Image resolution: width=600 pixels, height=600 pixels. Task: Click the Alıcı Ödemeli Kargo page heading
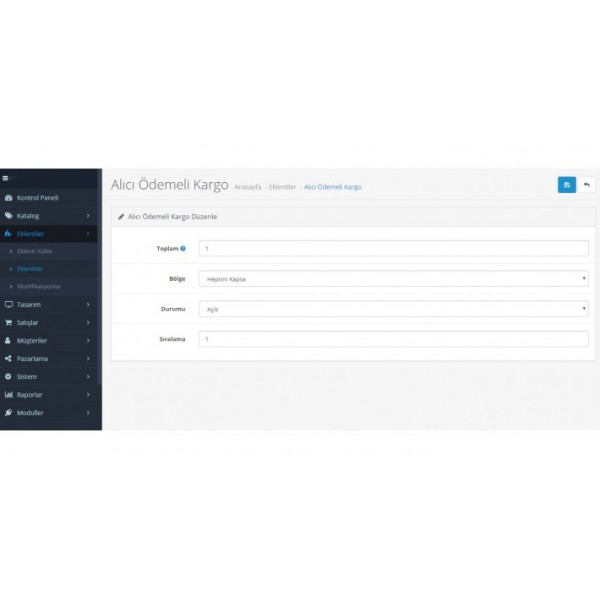[x=170, y=184]
